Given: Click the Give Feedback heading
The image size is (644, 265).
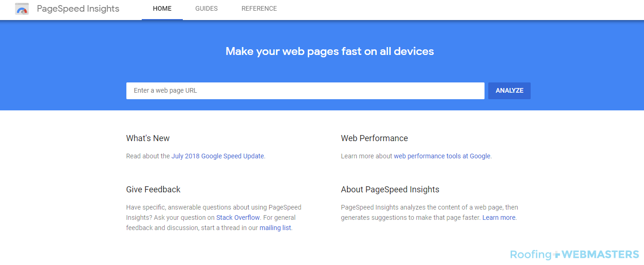Looking at the screenshot, I should 153,190.
